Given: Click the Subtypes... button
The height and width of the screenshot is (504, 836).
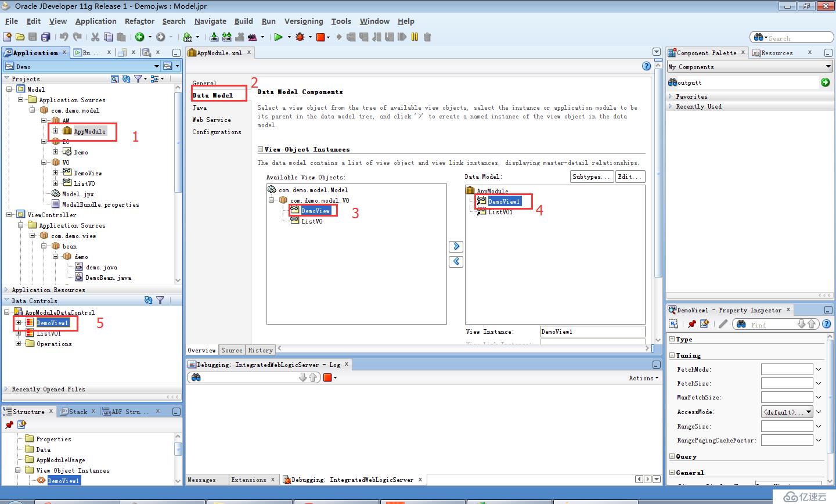Looking at the screenshot, I should click(592, 177).
